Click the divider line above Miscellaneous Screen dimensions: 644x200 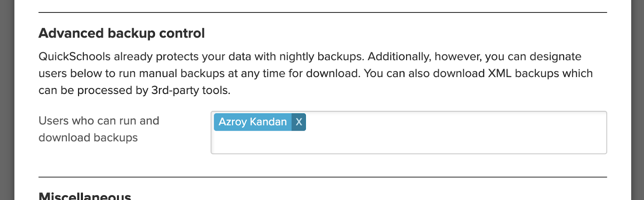point(322,177)
